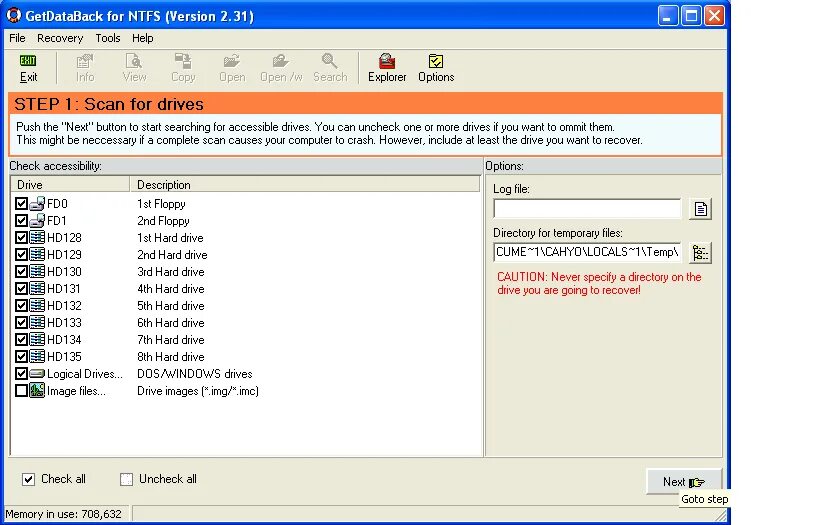The height and width of the screenshot is (525, 819).
Task: Click the Next button
Action: point(684,481)
